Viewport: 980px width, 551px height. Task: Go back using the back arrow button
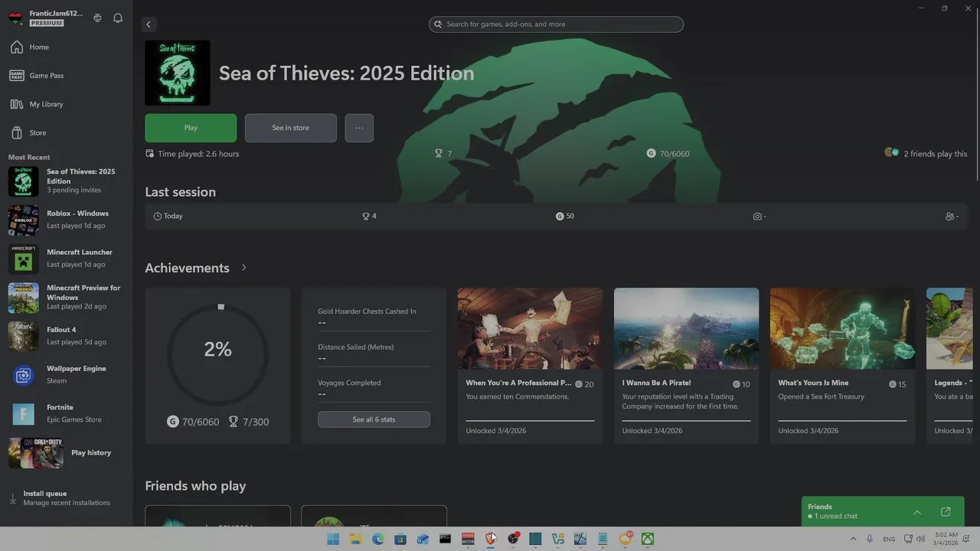tap(149, 24)
